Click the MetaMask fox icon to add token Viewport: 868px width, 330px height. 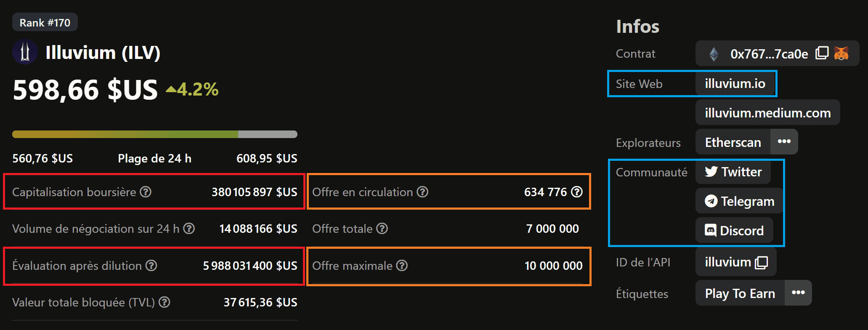(841, 53)
